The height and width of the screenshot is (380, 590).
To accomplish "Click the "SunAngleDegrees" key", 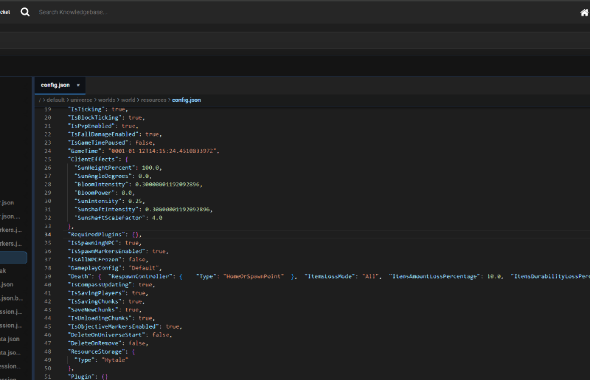I will click(103, 176).
